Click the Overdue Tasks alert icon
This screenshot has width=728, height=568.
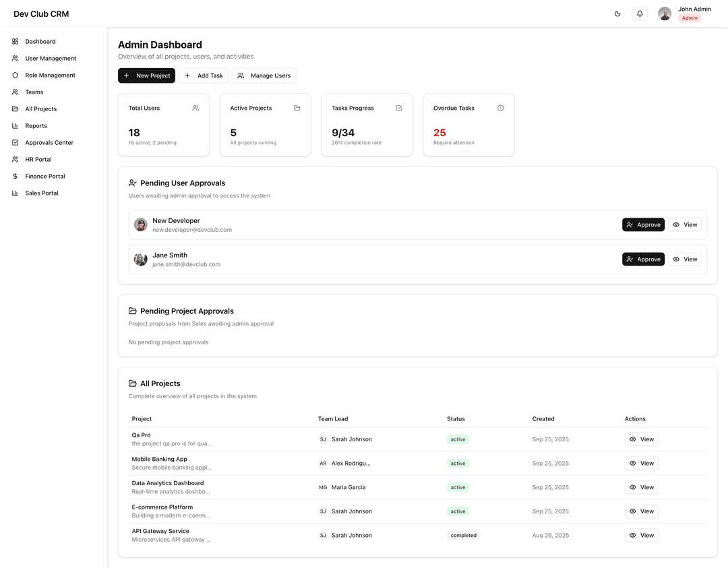(500, 108)
